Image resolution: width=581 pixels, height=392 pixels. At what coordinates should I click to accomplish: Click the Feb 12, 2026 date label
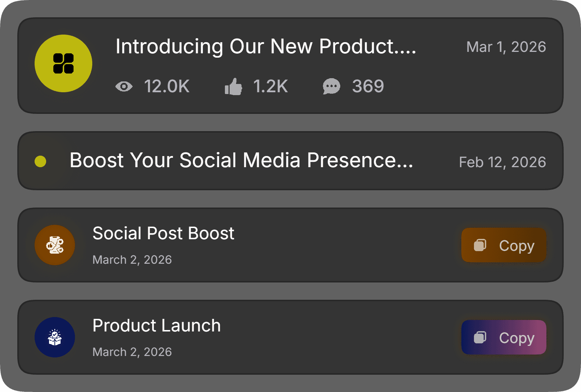point(502,162)
